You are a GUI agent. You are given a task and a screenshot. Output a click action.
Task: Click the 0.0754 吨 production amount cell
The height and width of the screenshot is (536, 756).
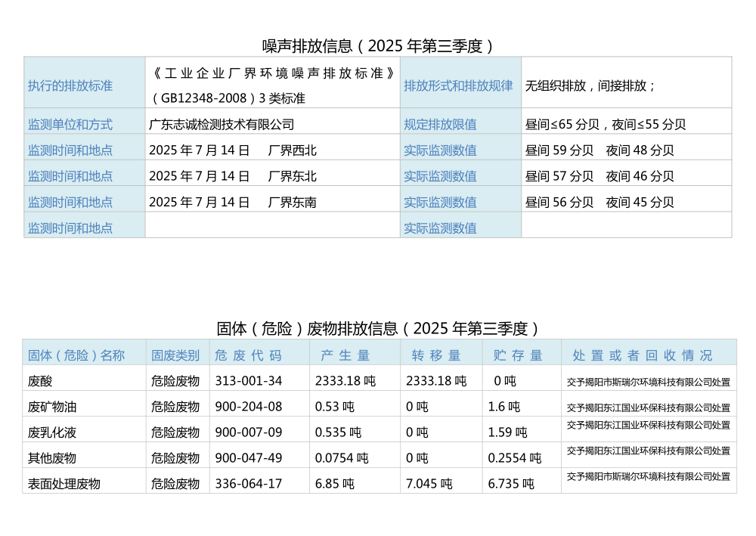pyautogui.click(x=342, y=457)
